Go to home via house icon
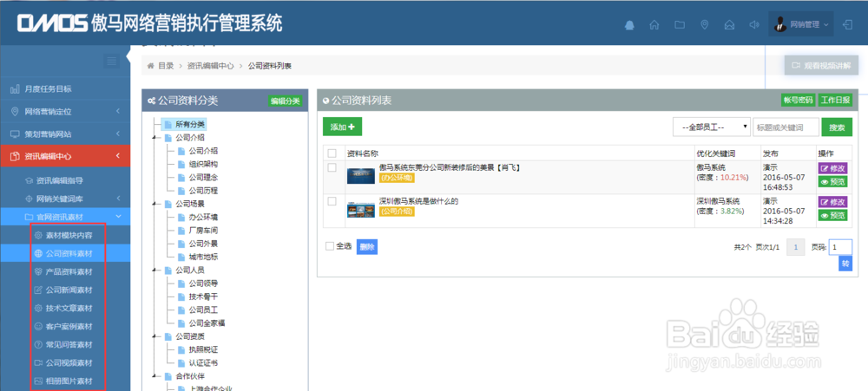The height and width of the screenshot is (391, 868). tap(654, 25)
